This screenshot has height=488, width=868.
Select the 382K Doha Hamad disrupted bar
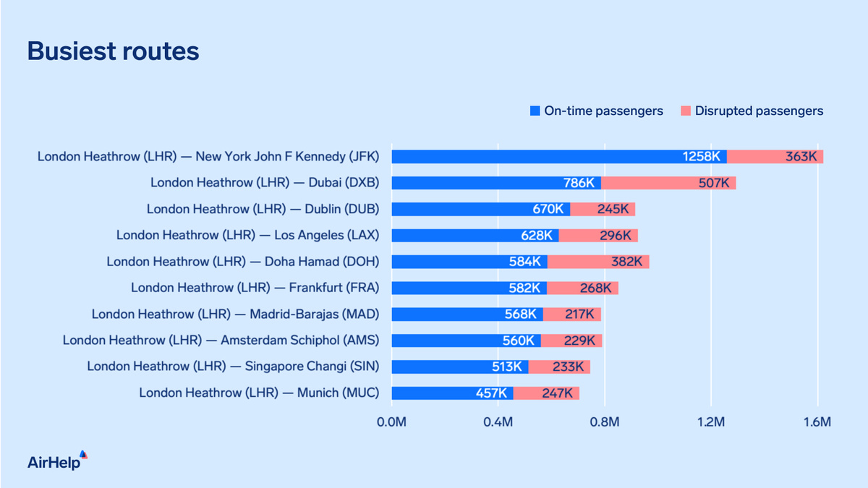click(x=598, y=262)
